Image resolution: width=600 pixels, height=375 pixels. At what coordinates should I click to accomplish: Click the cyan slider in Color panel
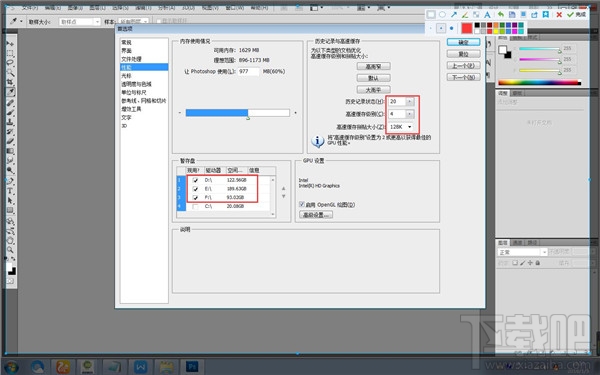point(540,49)
